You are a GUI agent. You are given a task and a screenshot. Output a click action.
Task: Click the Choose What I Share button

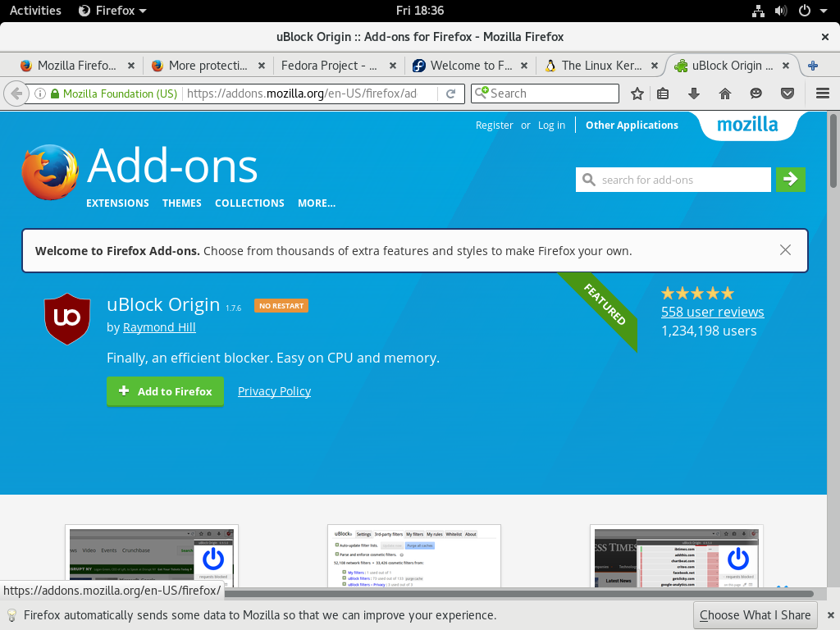click(x=756, y=615)
